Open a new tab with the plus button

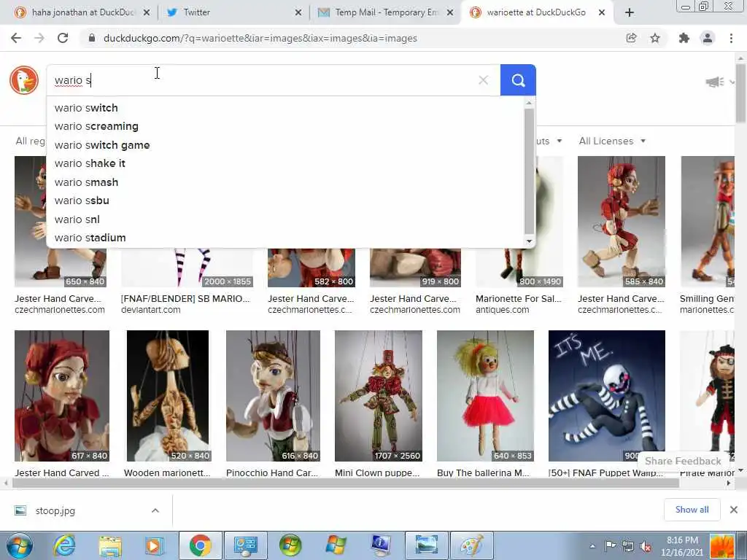pyautogui.click(x=630, y=12)
